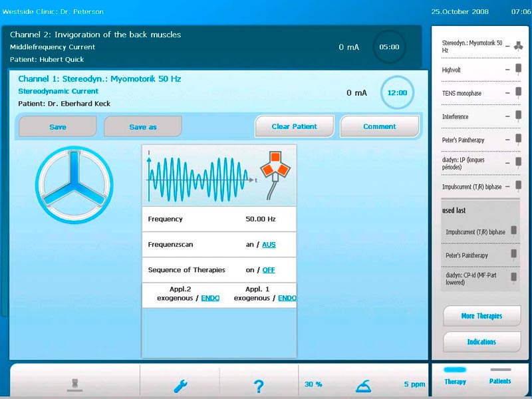The width and height of the screenshot is (532, 399).
Task: Click the electrode icon beside Highvolt
Action: [x=519, y=69]
